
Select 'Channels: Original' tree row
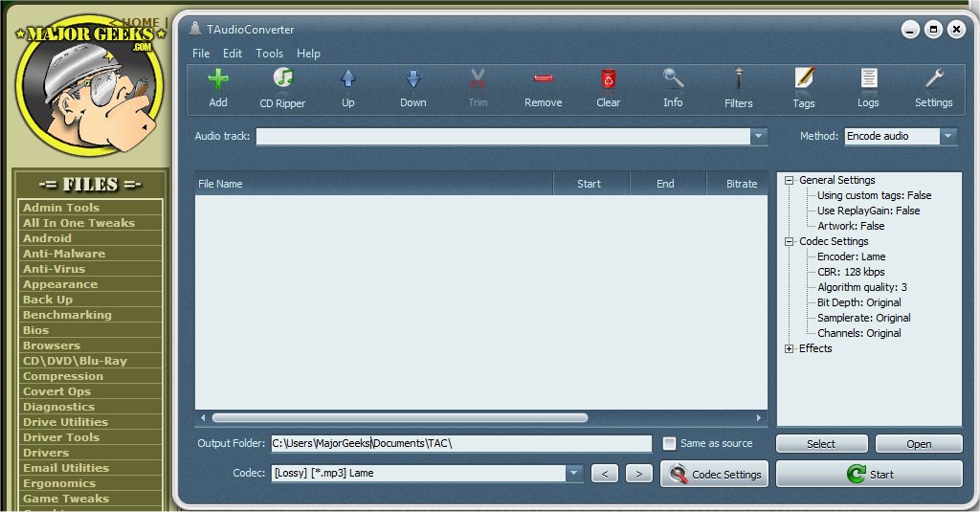(x=858, y=333)
